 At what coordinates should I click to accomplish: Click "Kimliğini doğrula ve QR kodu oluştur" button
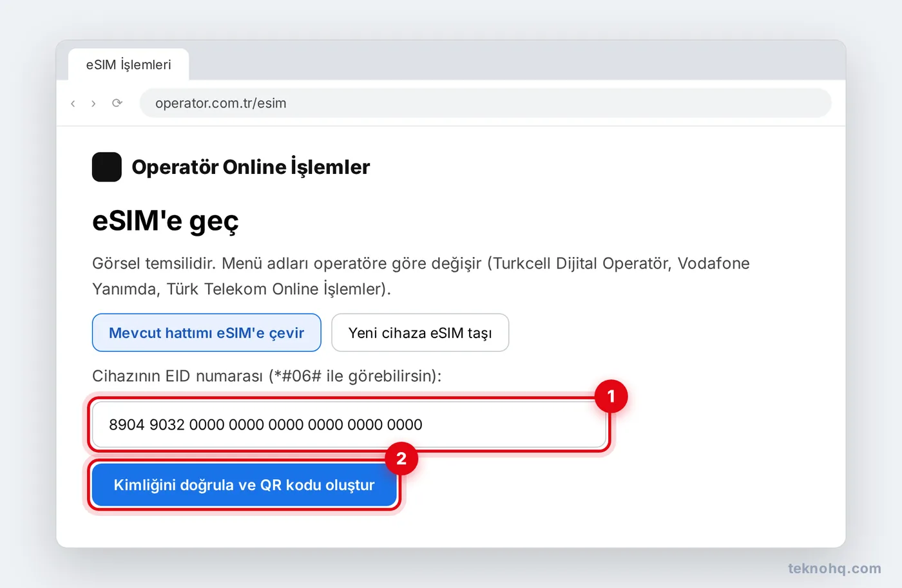[x=244, y=485]
